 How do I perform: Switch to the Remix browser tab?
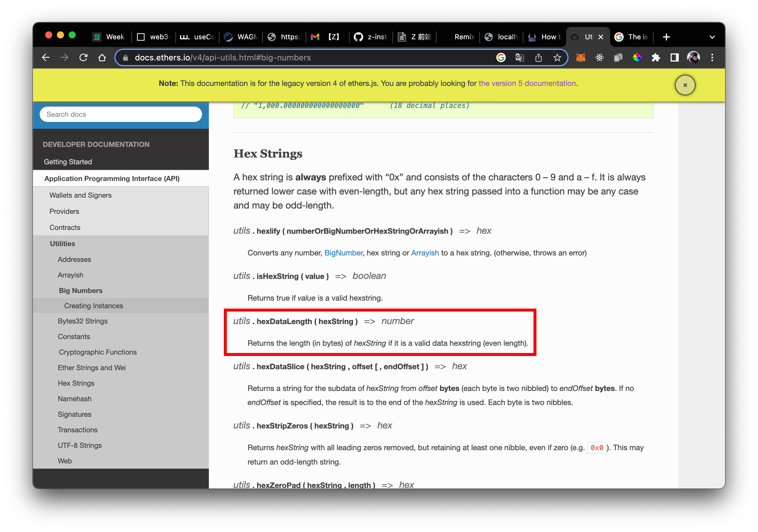[x=464, y=37]
